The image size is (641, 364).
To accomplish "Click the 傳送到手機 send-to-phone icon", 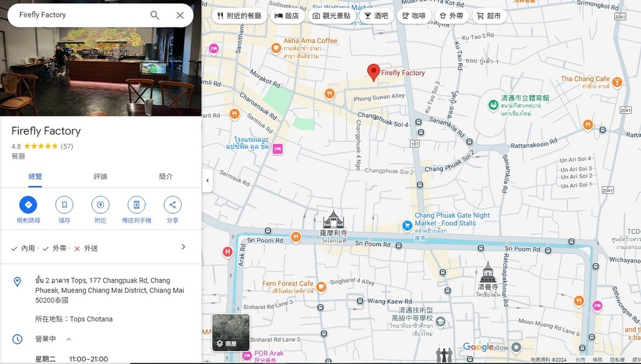I will [136, 205].
